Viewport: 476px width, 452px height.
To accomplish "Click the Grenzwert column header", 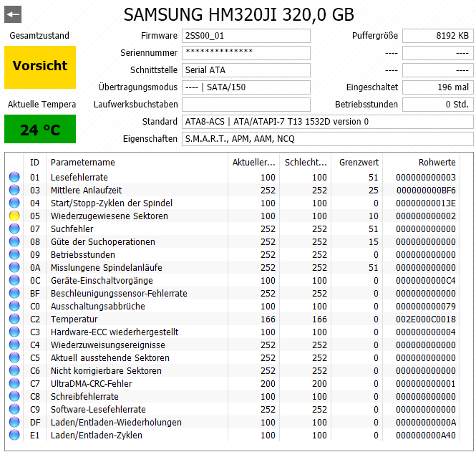I will 359,163.
